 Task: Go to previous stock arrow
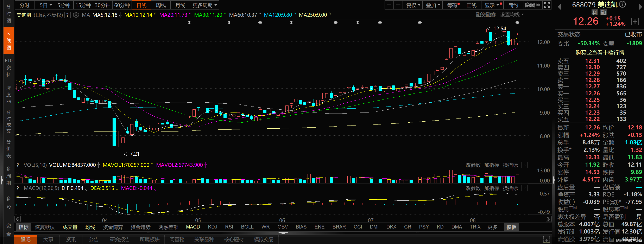(x=560, y=7)
